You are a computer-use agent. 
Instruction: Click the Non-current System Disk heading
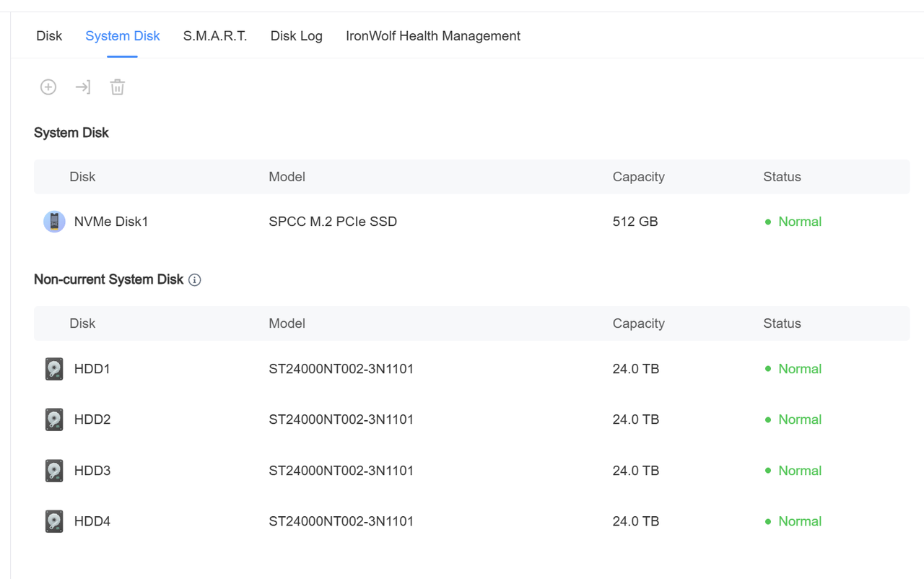(x=109, y=279)
